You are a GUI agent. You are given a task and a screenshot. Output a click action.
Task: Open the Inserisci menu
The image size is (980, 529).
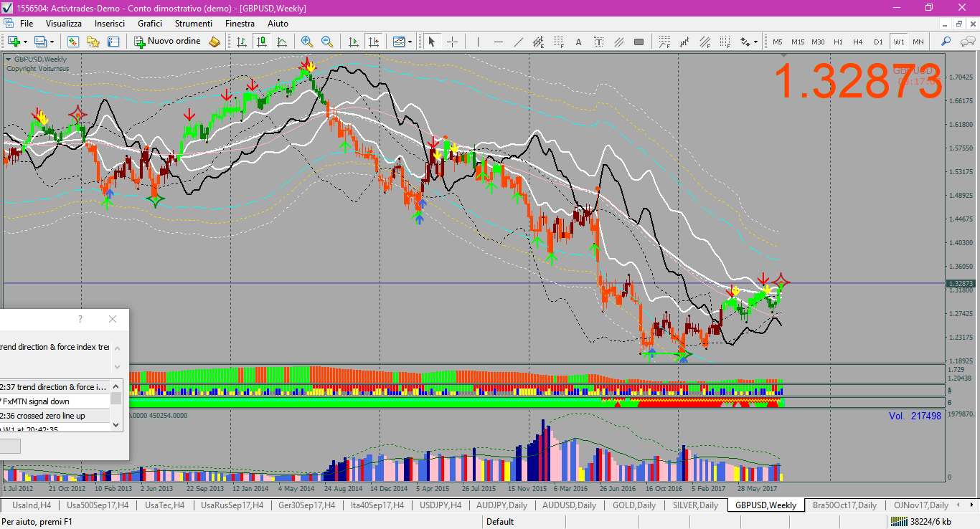(x=110, y=24)
